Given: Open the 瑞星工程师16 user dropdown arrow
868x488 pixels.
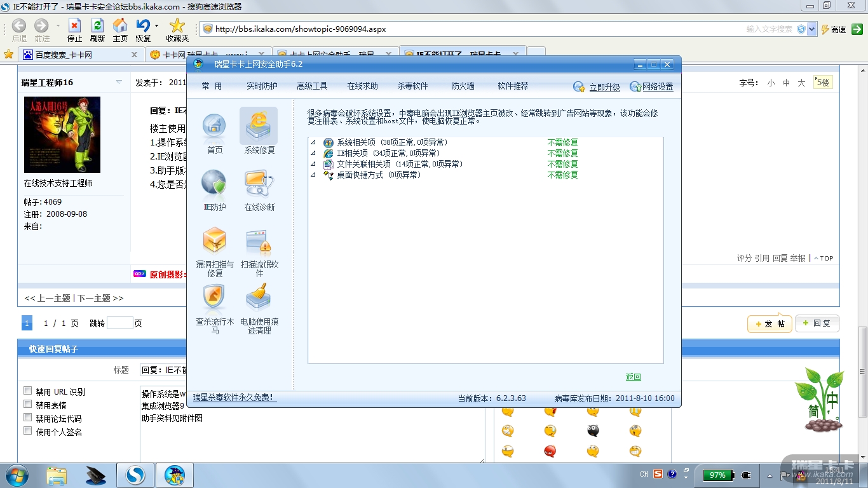Looking at the screenshot, I should pyautogui.click(x=119, y=82).
